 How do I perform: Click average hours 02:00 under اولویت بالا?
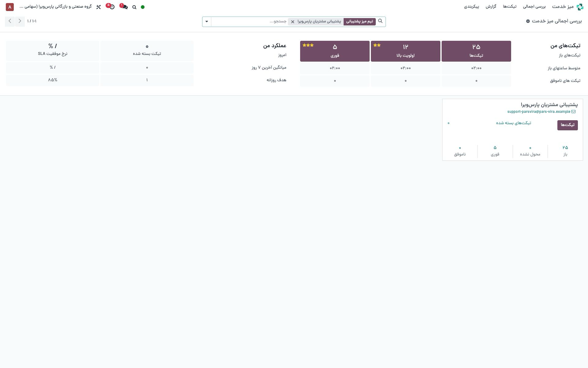pyautogui.click(x=405, y=68)
